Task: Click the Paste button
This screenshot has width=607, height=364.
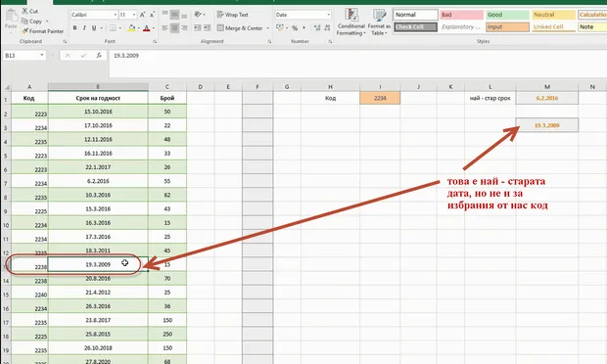Action: point(11,20)
